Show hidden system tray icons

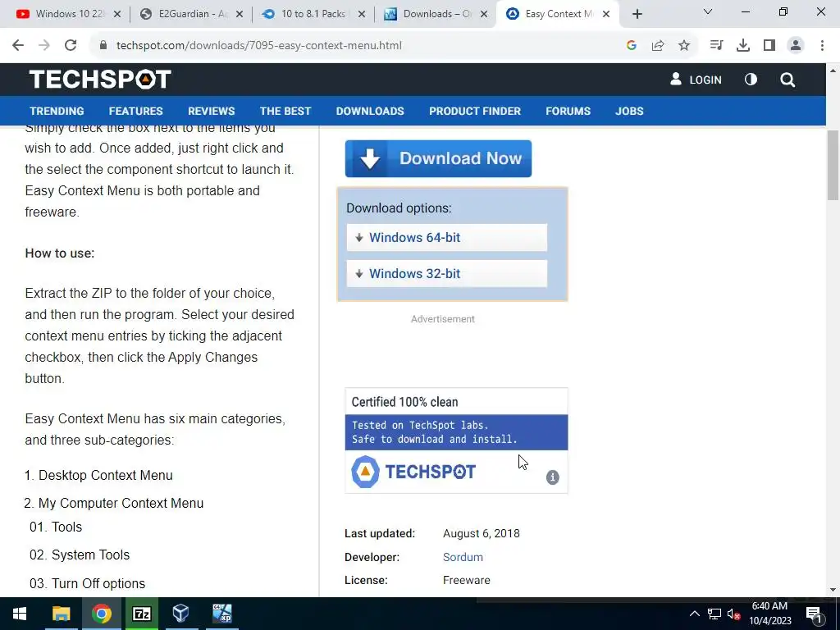pos(694,614)
